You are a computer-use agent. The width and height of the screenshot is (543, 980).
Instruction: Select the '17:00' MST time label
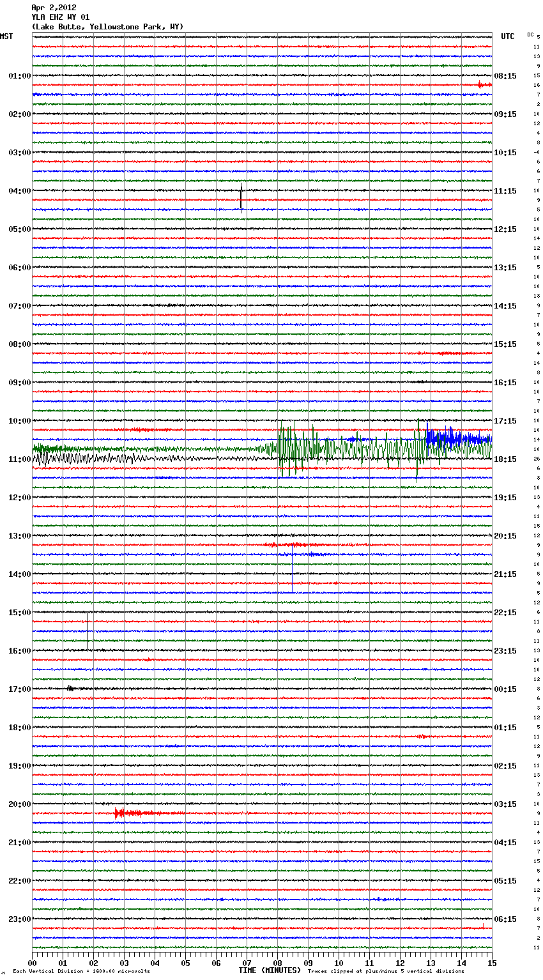[x=20, y=689]
